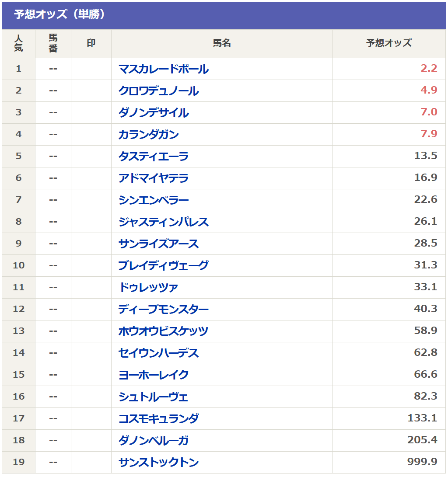Click the ダノンベルーガ name link
The image size is (448, 477).
coord(154,440)
